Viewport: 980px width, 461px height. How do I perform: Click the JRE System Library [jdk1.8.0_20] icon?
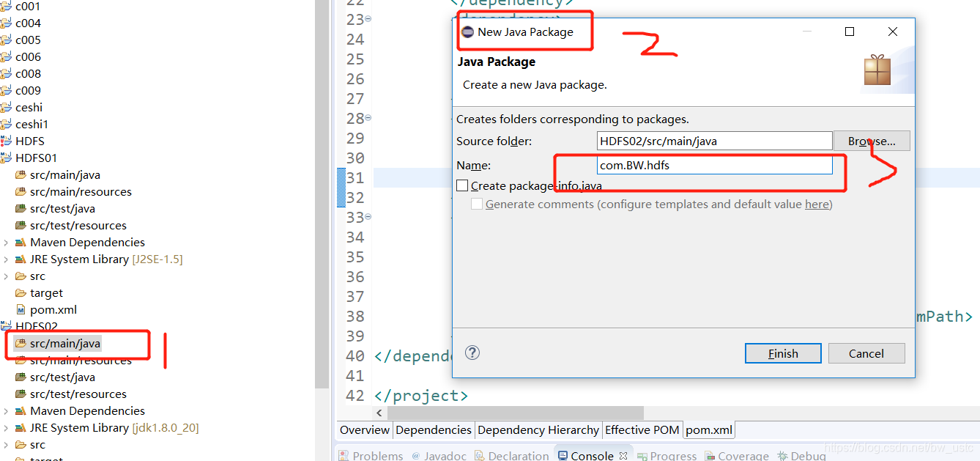coord(21,427)
